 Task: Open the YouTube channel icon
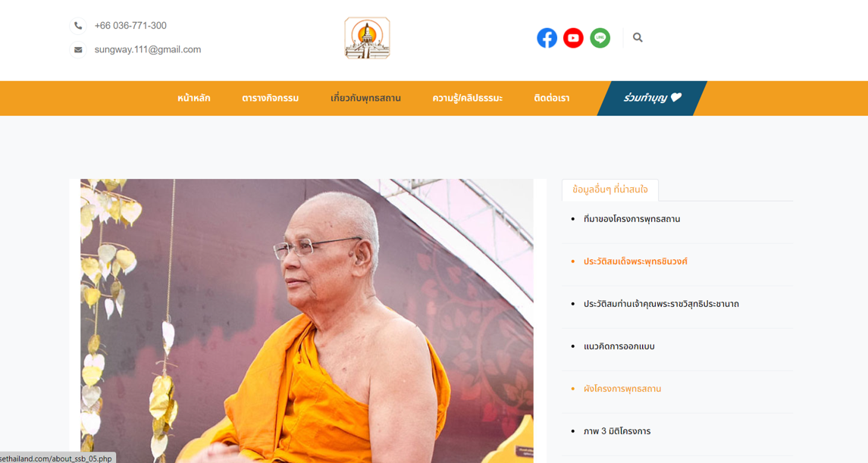[573, 38]
